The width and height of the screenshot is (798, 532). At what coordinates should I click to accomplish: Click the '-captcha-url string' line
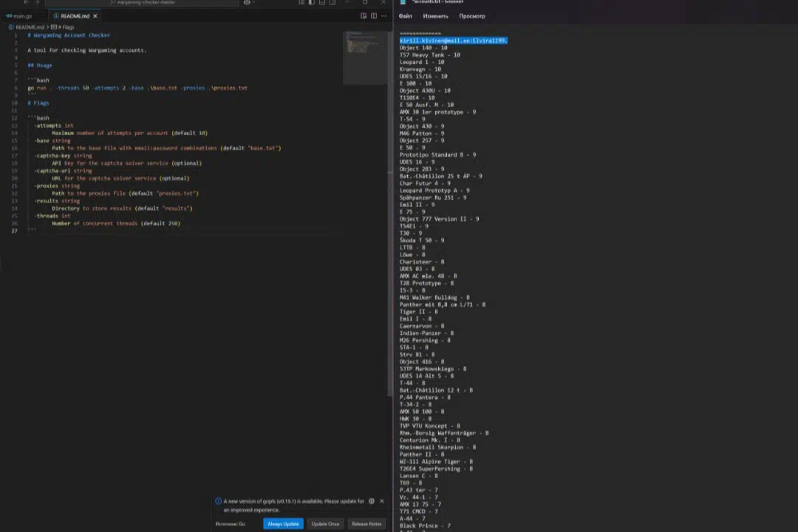point(63,171)
